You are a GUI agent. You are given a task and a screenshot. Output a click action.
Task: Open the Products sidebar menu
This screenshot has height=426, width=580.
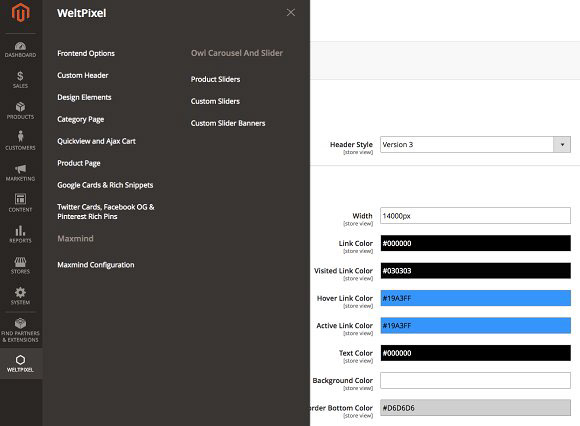[20, 111]
